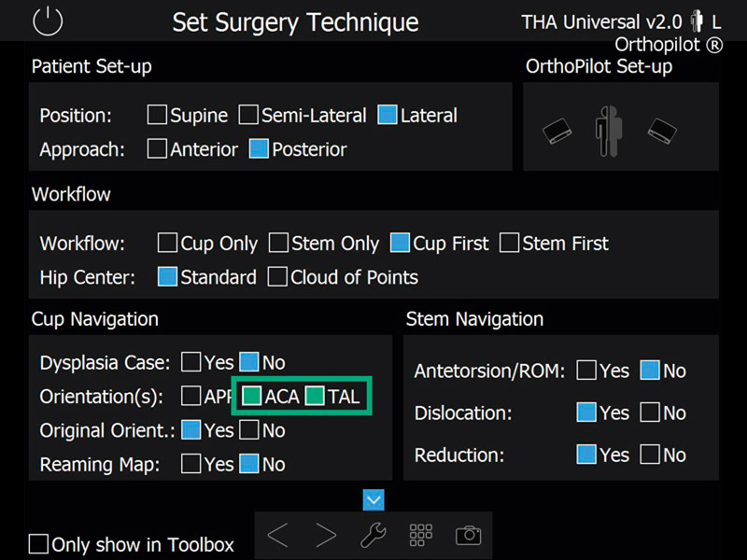Select the TAL orientation option

[x=316, y=396]
